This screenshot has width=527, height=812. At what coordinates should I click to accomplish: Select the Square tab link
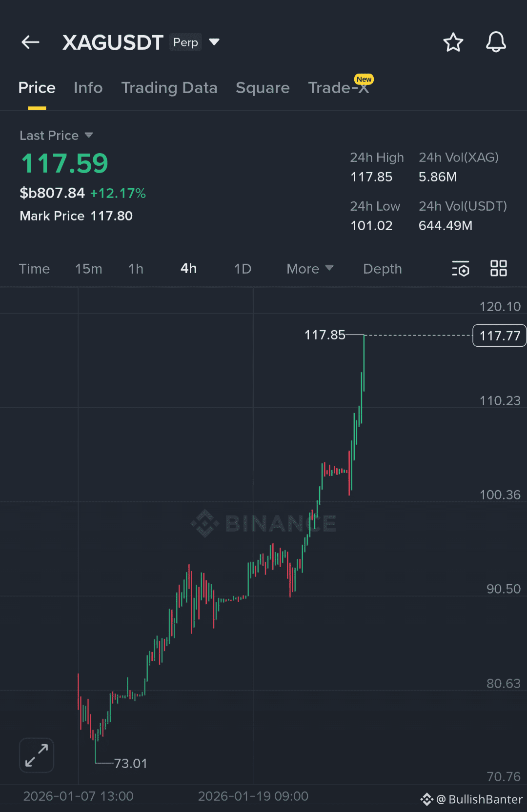(x=263, y=88)
